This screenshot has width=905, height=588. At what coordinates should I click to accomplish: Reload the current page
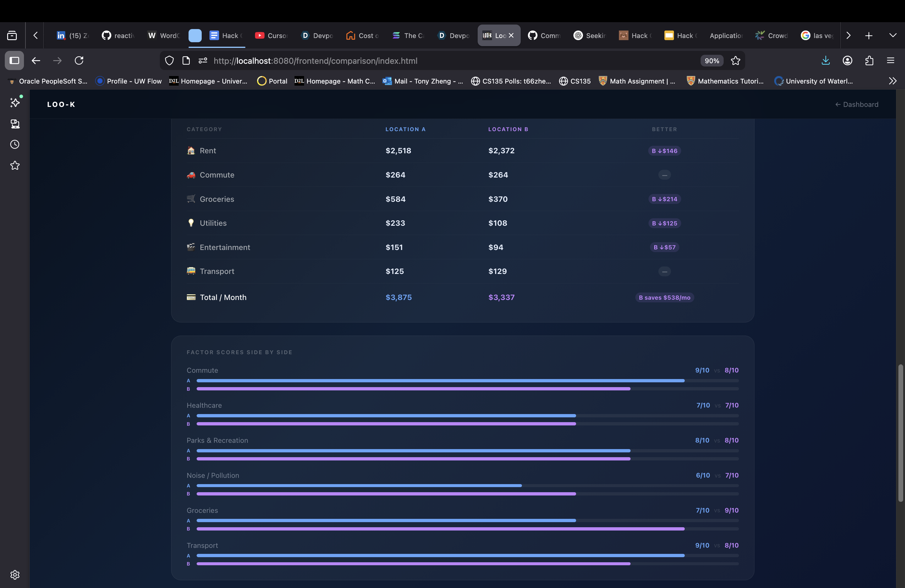click(79, 60)
